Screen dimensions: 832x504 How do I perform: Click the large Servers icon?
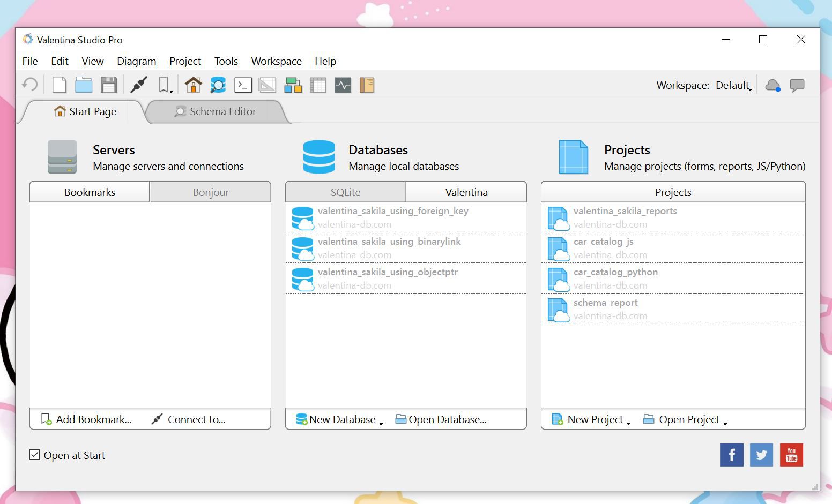click(62, 157)
